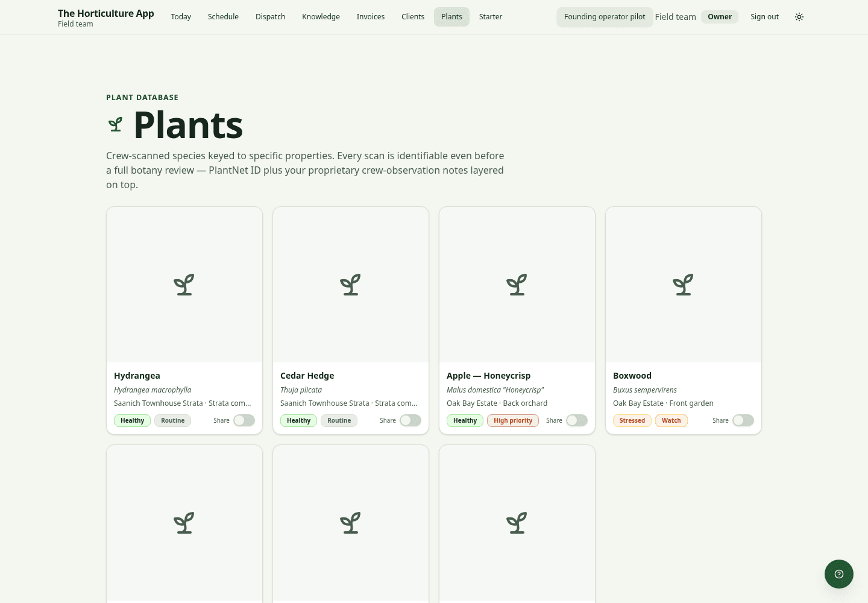
Task: Click the High priority tag
Action: (x=513, y=420)
